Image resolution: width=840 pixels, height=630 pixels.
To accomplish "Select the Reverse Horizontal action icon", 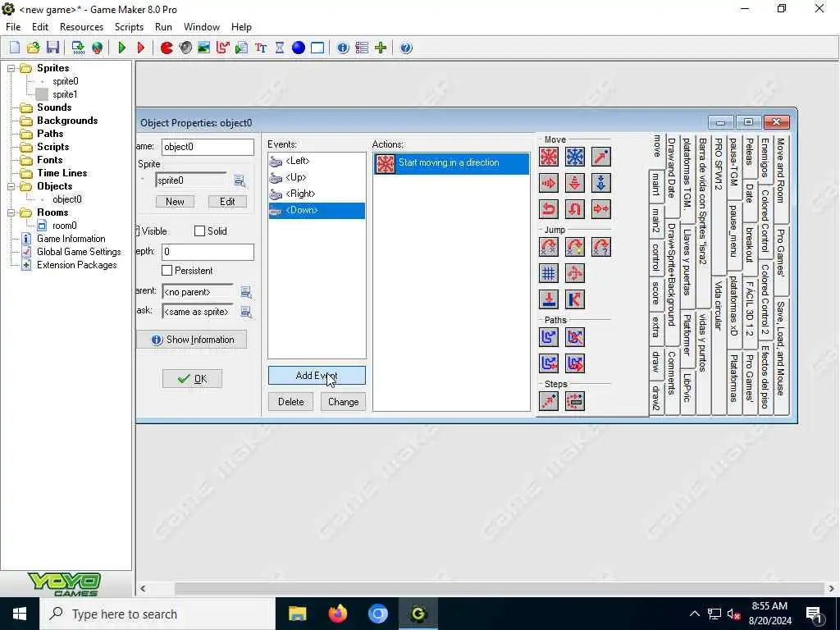I will point(549,209).
